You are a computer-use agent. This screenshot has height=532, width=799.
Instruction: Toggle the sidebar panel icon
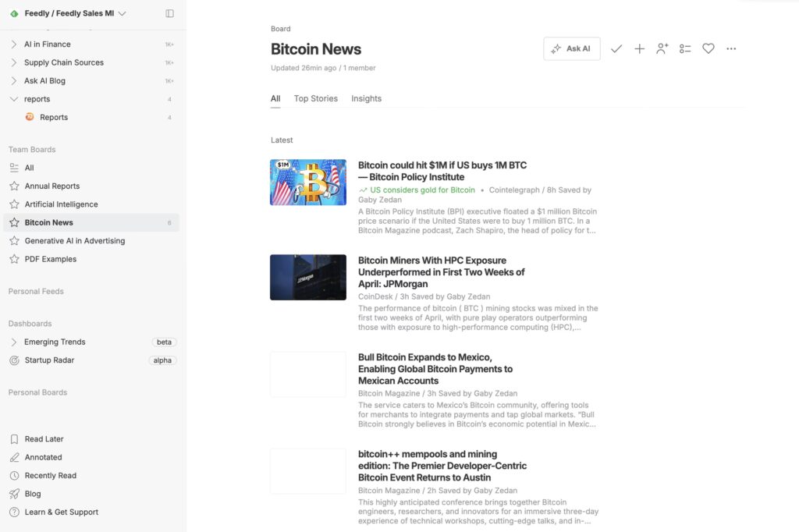click(170, 13)
